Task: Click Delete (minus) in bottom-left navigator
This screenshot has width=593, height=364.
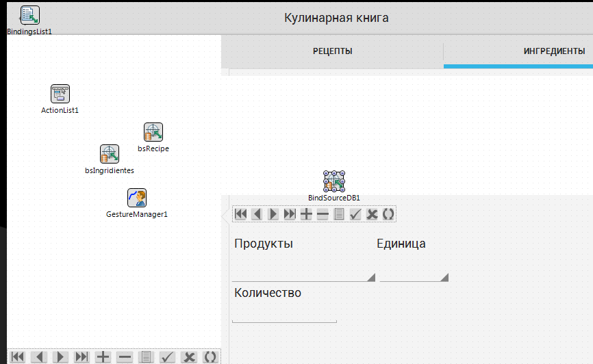Action: click(x=125, y=356)
